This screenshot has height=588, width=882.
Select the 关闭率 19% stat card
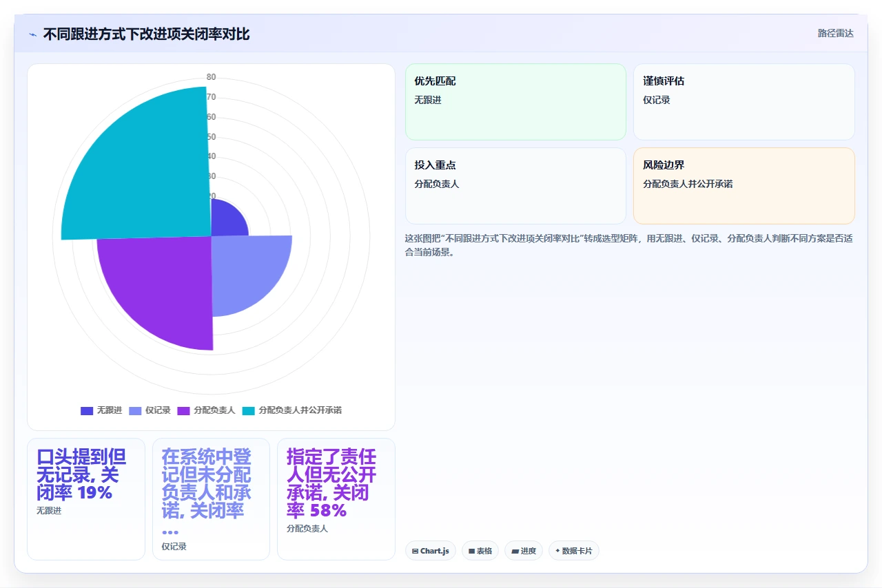point(86,499)
